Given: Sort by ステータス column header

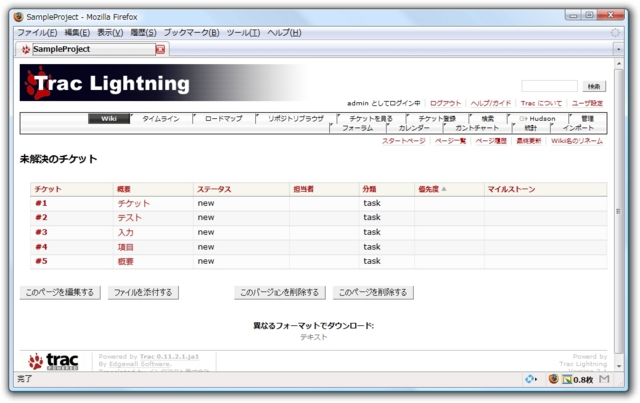Looking at the screenshot, I should tap(214, 189).
